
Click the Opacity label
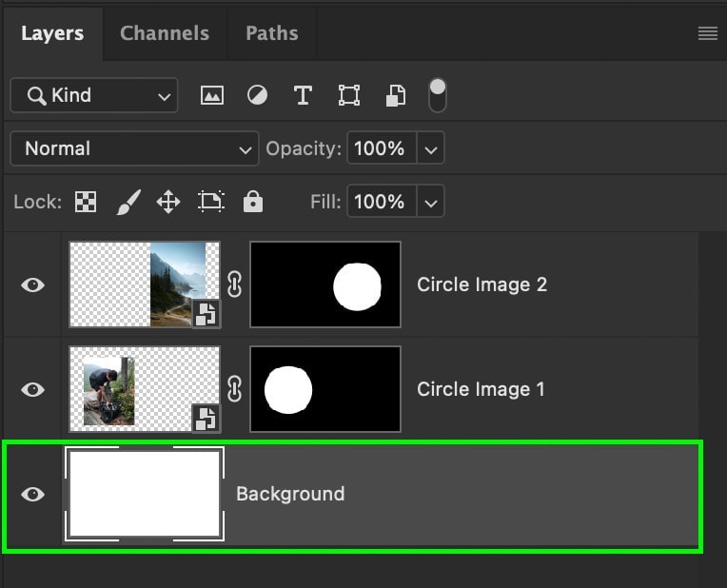click(304, 148)
